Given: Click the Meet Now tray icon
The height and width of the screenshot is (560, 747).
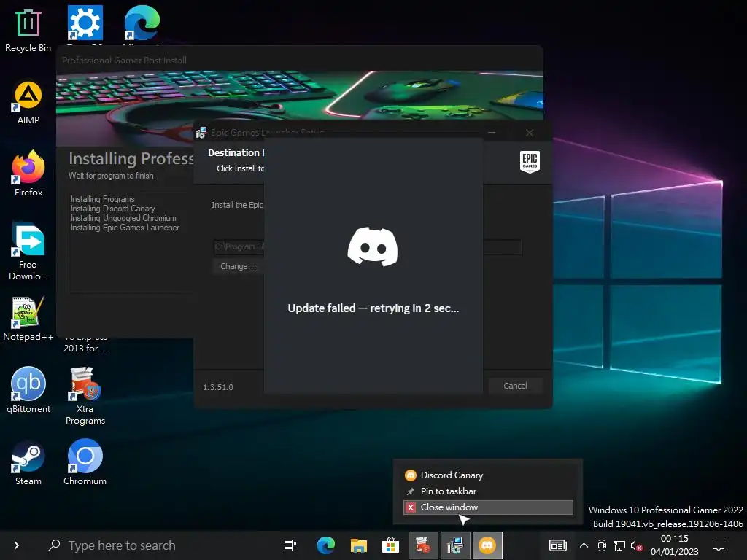Looking at the screenshot, I should click(602, 545).
